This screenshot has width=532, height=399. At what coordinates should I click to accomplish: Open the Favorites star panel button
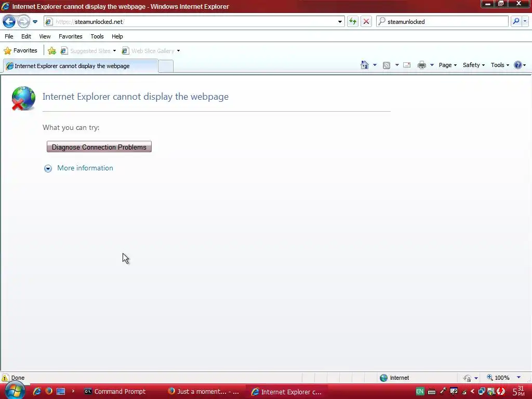tap(20, 50)
